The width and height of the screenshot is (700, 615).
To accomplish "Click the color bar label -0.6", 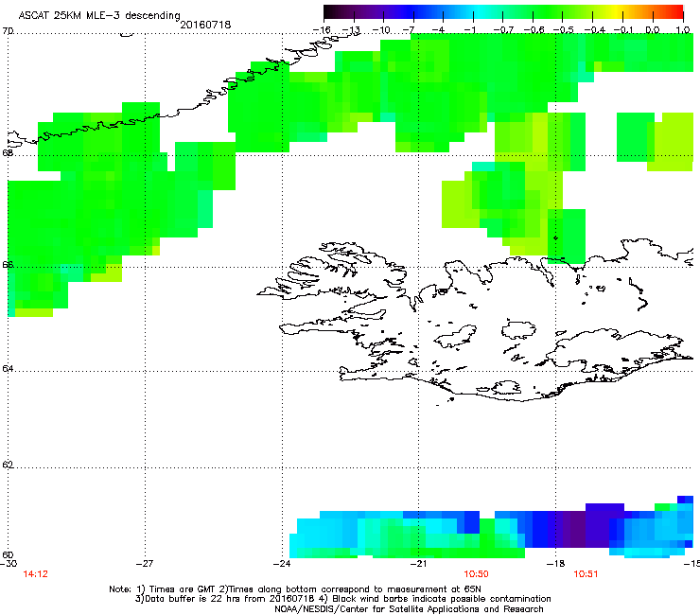I will tap(534, 30).
